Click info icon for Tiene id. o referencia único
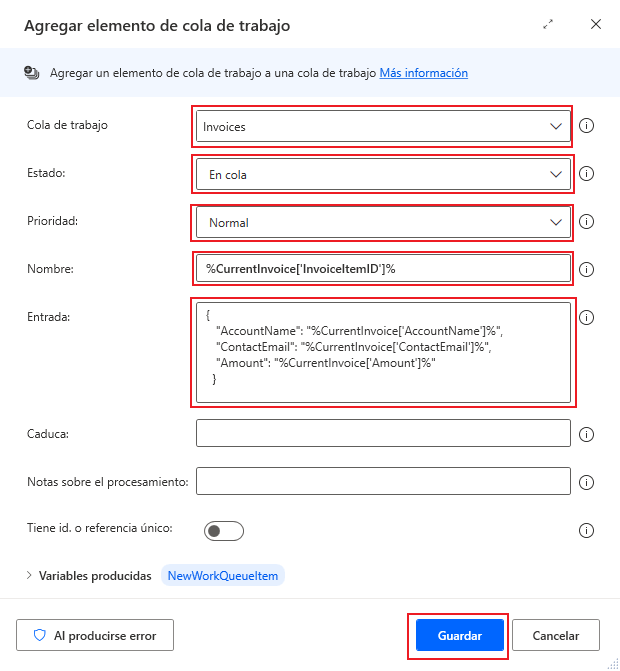 click(587, 530)
